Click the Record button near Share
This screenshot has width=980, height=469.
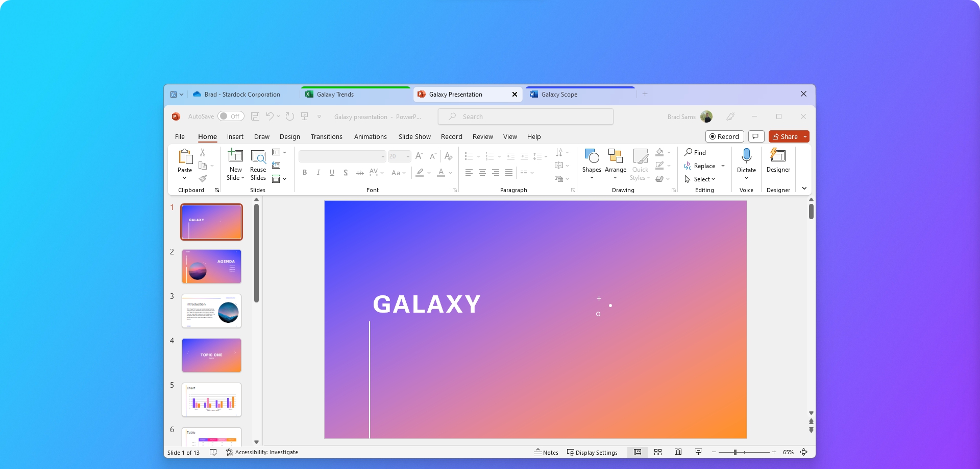[x=724, y=136]
